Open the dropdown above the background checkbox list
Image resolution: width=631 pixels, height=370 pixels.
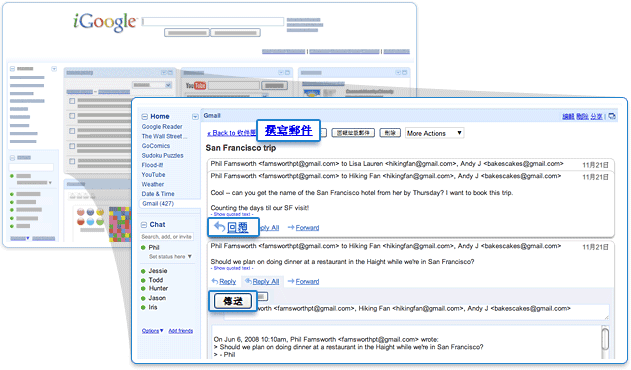[x=153, y=85]
